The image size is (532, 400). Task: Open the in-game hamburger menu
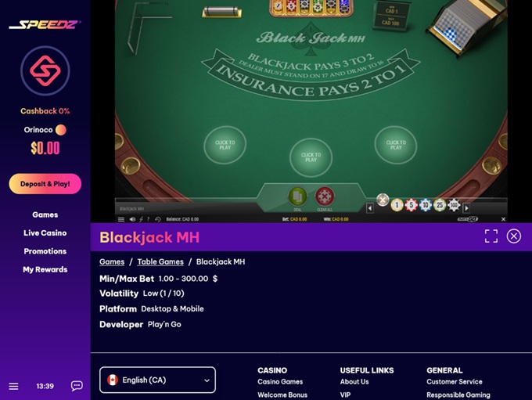[x=121, y=219]
